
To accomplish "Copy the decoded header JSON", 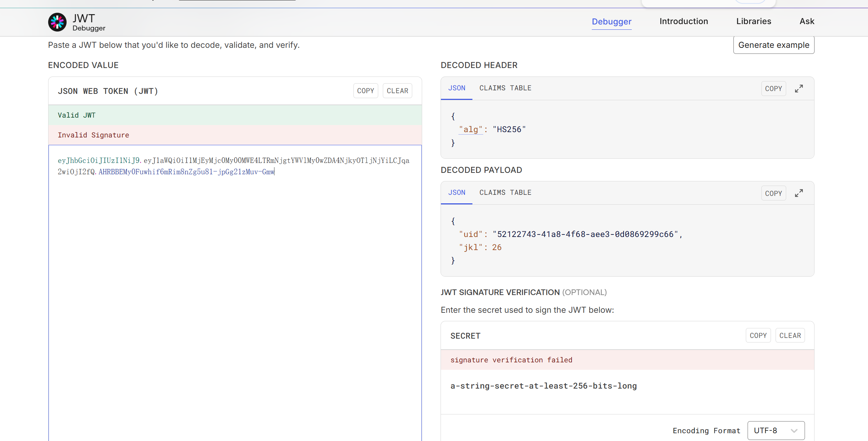I will (x=773, y=89).
